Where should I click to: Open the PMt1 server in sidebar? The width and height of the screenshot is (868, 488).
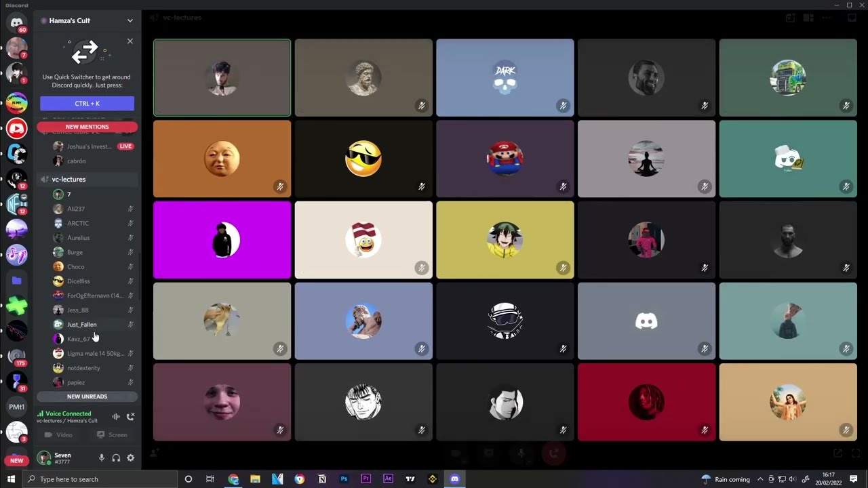click(16, 407)
